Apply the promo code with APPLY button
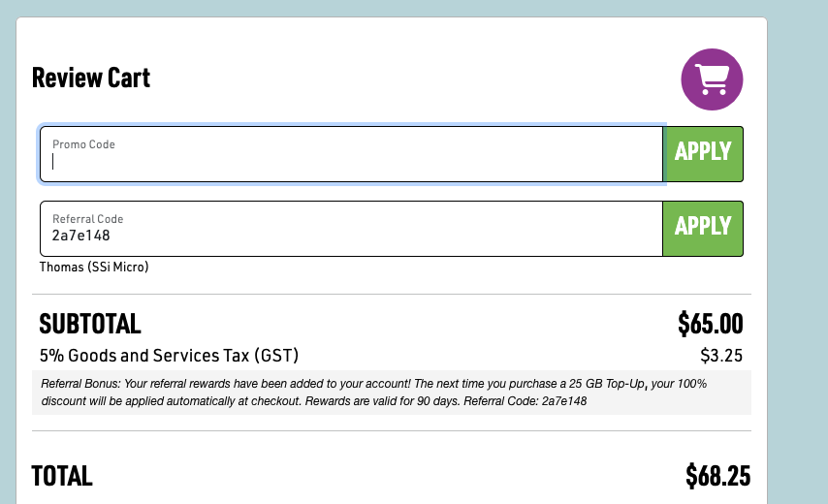Viewport: 828px width, 504px height. (x=703, y=154)
